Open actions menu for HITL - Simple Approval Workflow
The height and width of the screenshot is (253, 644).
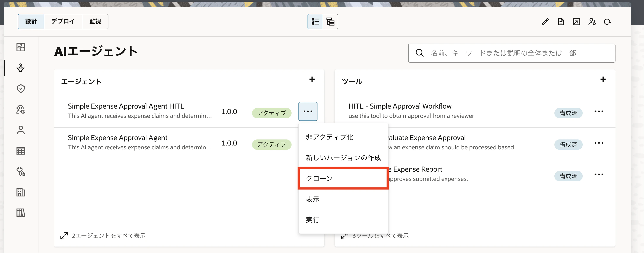599,111
